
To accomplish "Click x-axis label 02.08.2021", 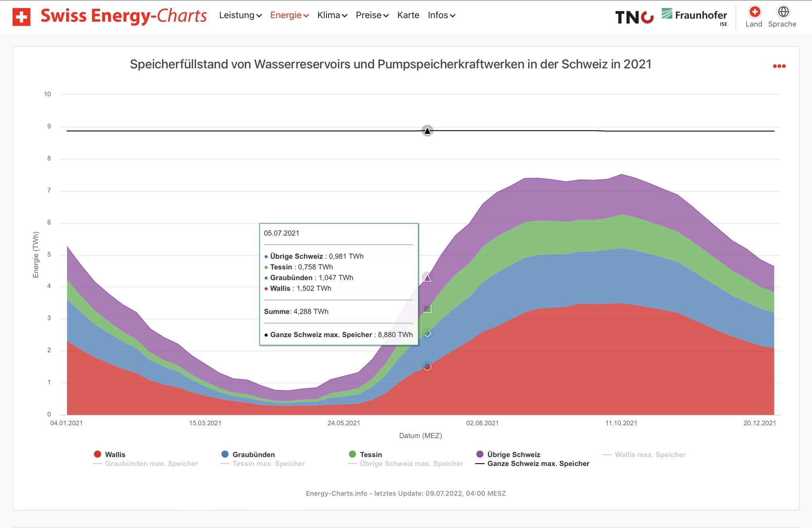I will (482, 423).
